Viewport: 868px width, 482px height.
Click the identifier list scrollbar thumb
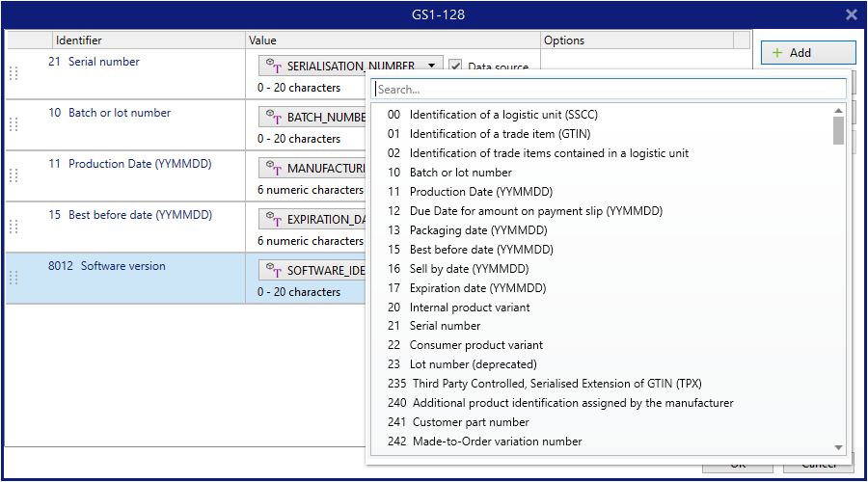[839, 130]
